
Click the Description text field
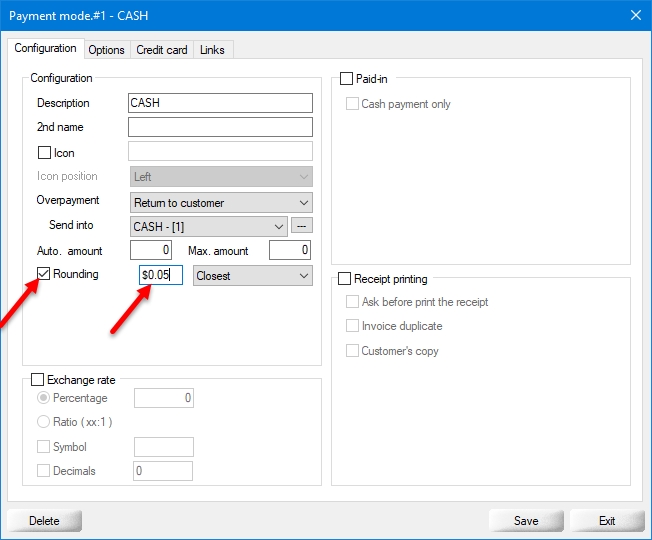click(220, 103)
